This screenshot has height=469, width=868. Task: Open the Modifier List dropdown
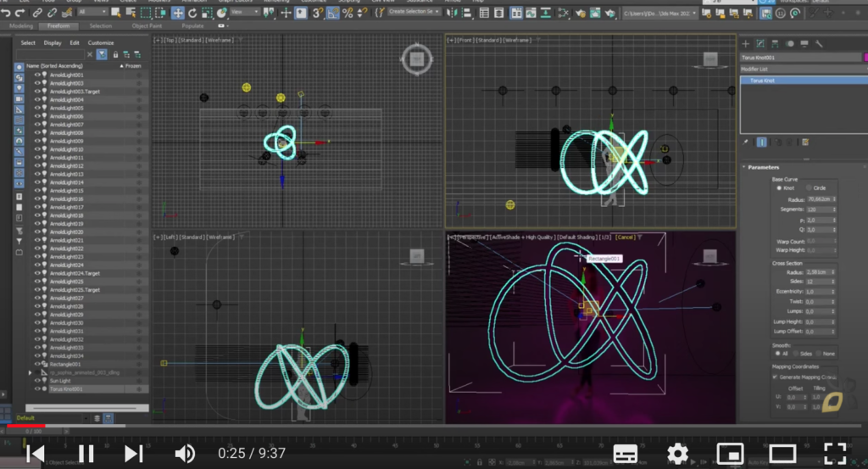pos(804,70)
